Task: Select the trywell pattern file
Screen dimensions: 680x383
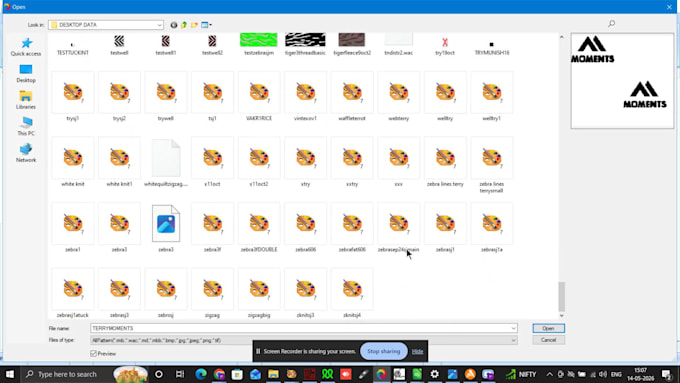Action: [166, 96]
